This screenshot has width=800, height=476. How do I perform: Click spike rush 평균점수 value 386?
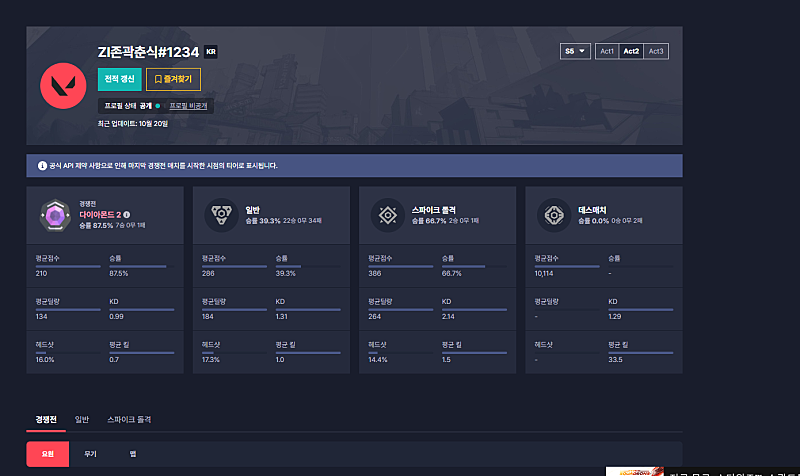tap(374, 273)
